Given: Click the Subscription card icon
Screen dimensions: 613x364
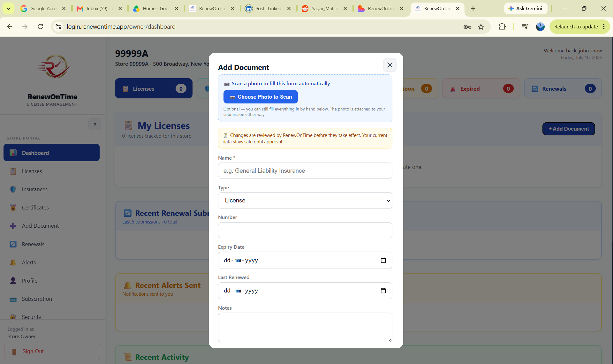Looking at the screenshot, I should coord(13,299).
